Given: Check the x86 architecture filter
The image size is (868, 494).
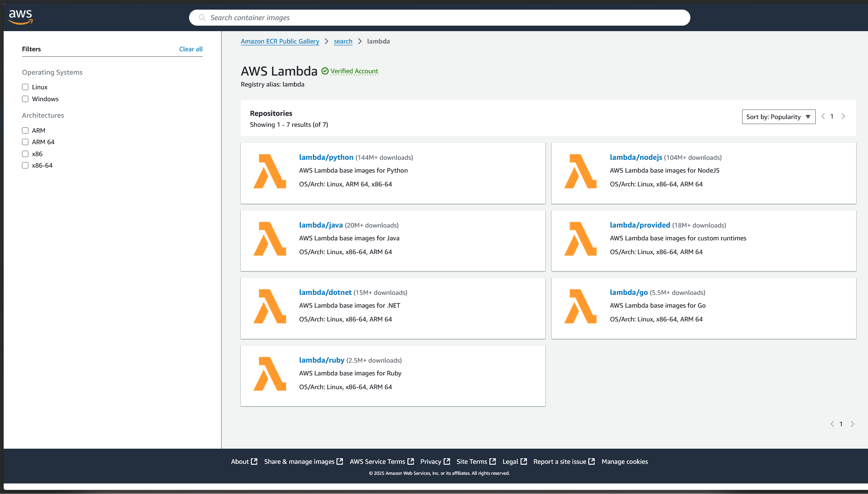Looking at the screenshot, I should point(25,154).
